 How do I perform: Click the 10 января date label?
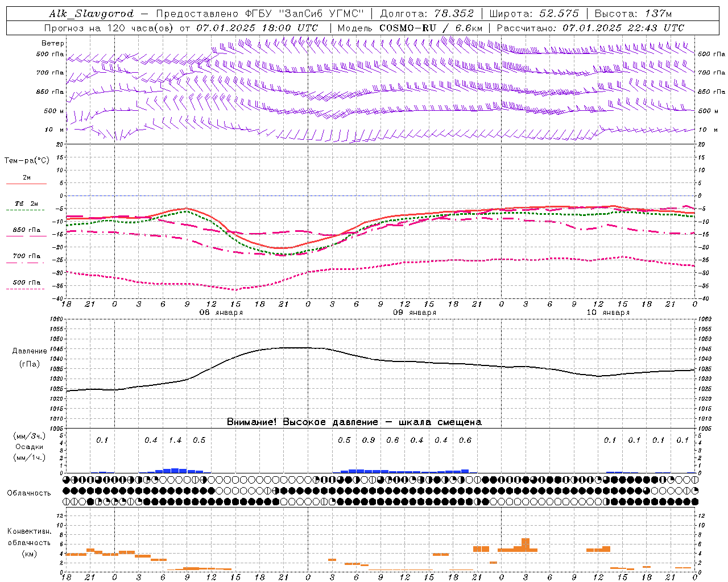point(608,313)
